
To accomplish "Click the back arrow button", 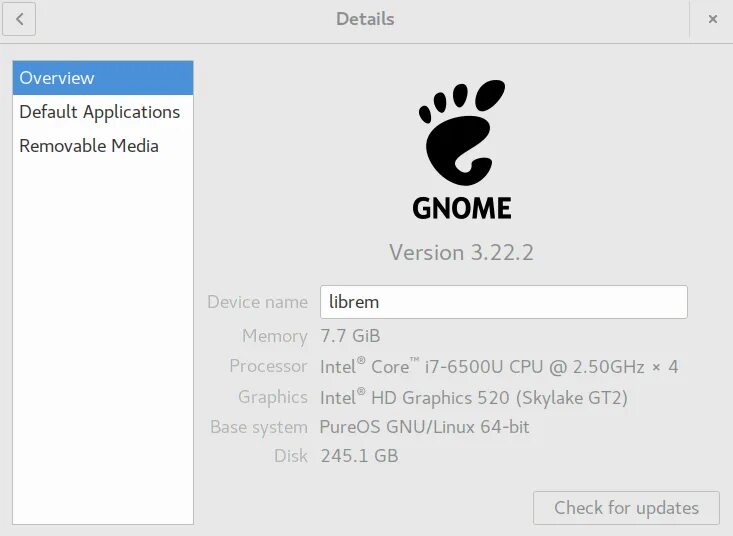I will pyautogui.click(x=19, y=19).
